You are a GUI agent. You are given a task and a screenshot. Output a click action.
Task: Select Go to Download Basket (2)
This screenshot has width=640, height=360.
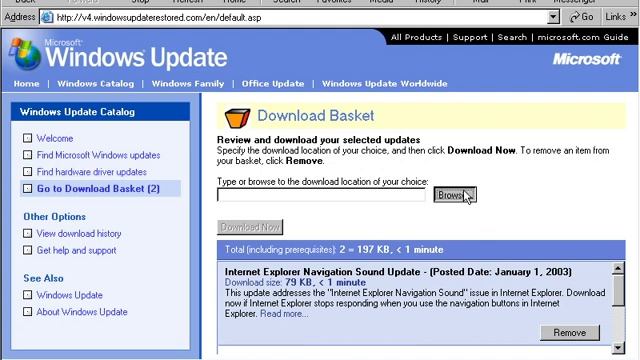pos(98,189)
